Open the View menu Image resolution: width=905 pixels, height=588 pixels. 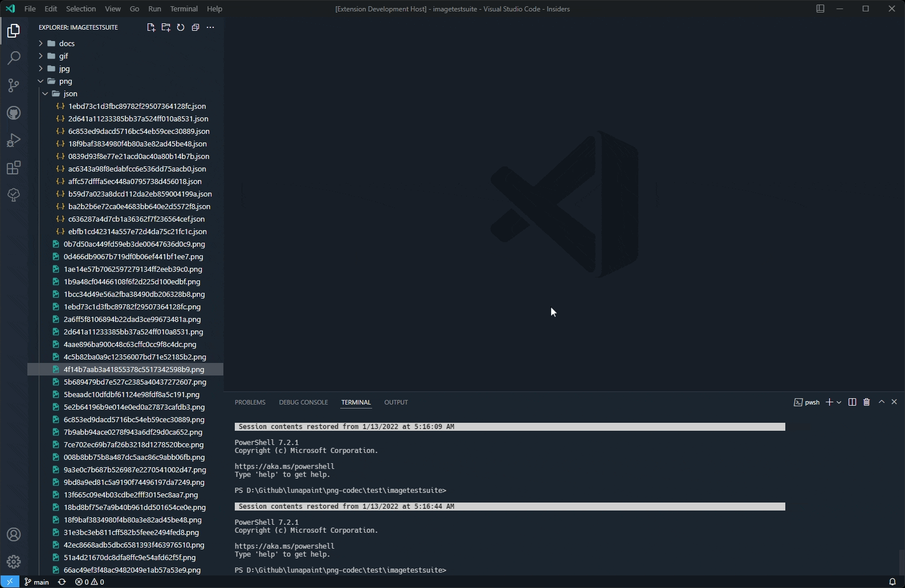click(113, 9)
